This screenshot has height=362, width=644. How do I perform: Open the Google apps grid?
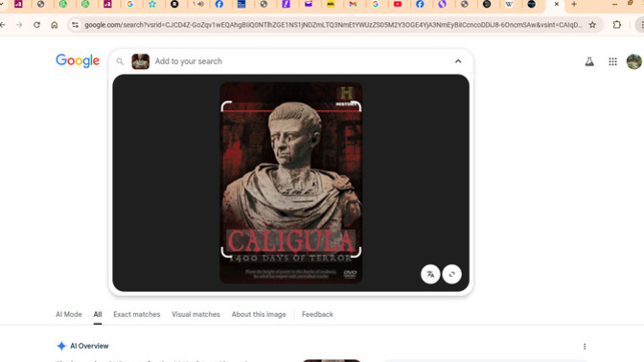[612, 61]
